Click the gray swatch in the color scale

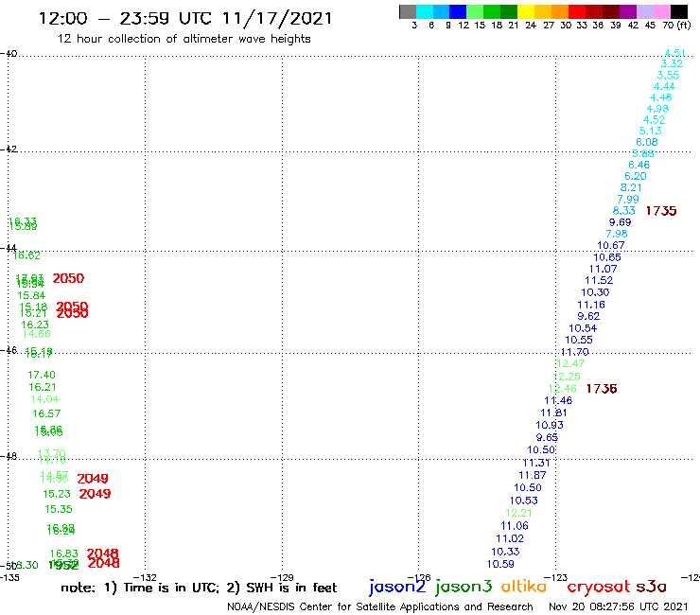point(408,11)
